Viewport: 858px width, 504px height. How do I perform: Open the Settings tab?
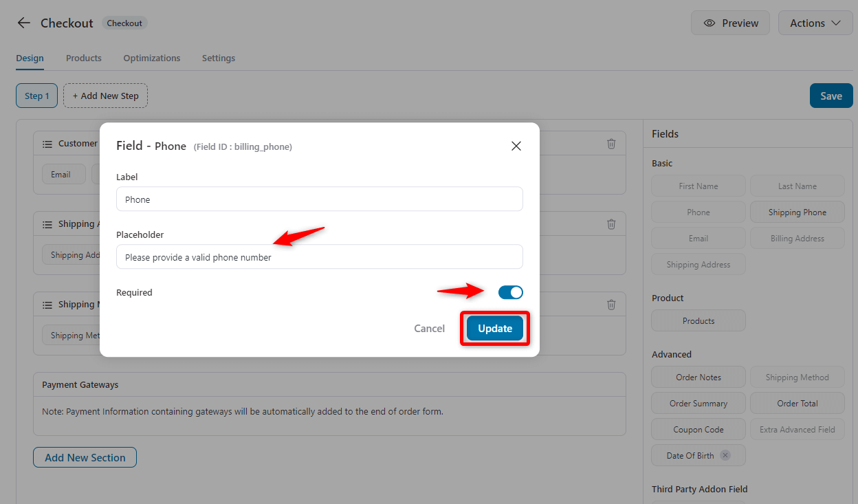[219, 58]
